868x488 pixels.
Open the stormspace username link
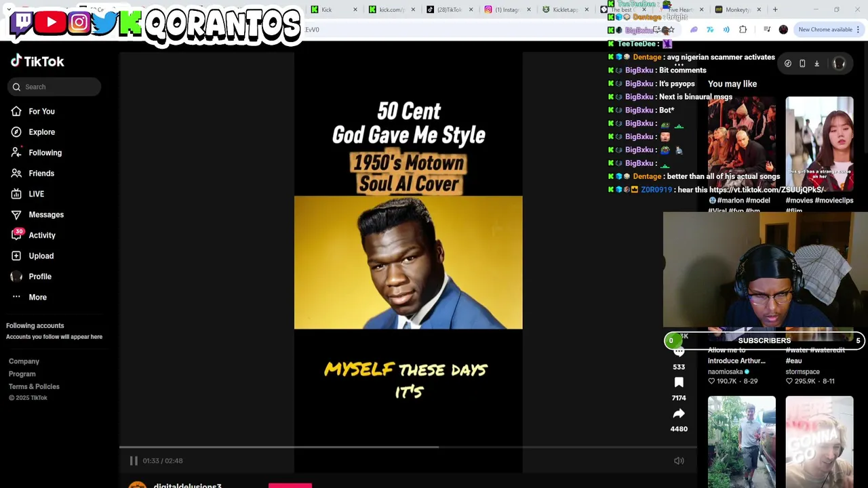coord(802,372)
